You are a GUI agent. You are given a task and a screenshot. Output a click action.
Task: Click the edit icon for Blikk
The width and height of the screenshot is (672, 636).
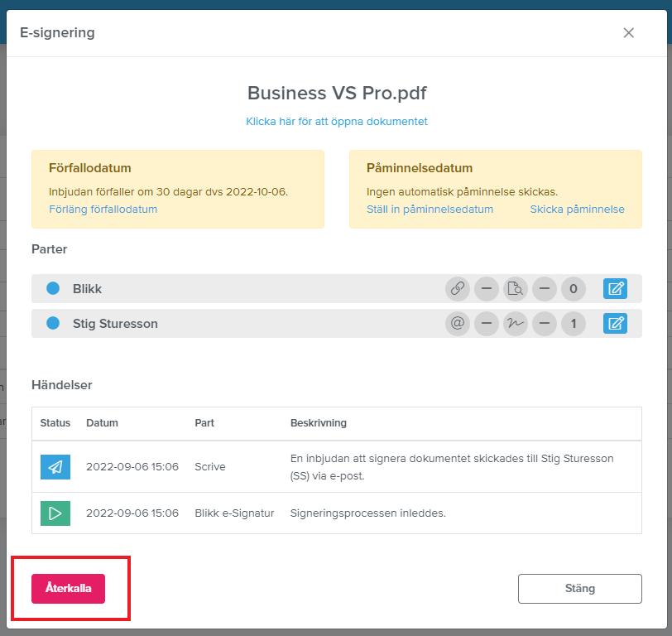pos(615,289)
